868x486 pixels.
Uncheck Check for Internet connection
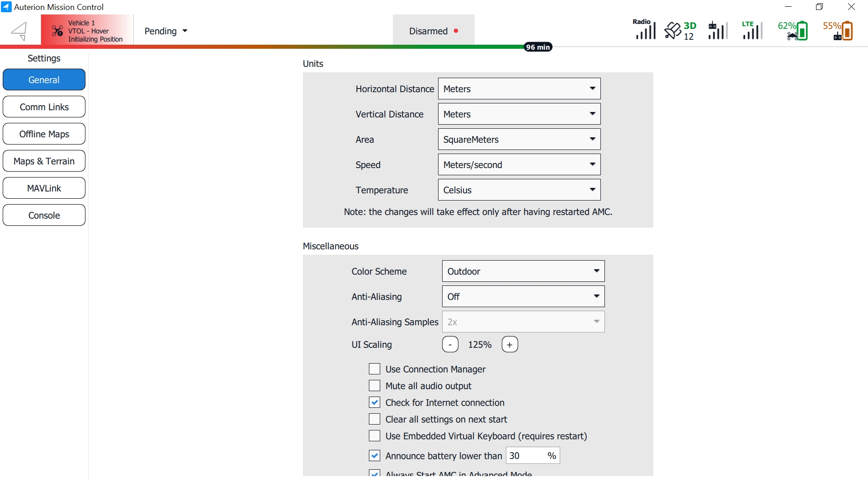coord(374,402)
